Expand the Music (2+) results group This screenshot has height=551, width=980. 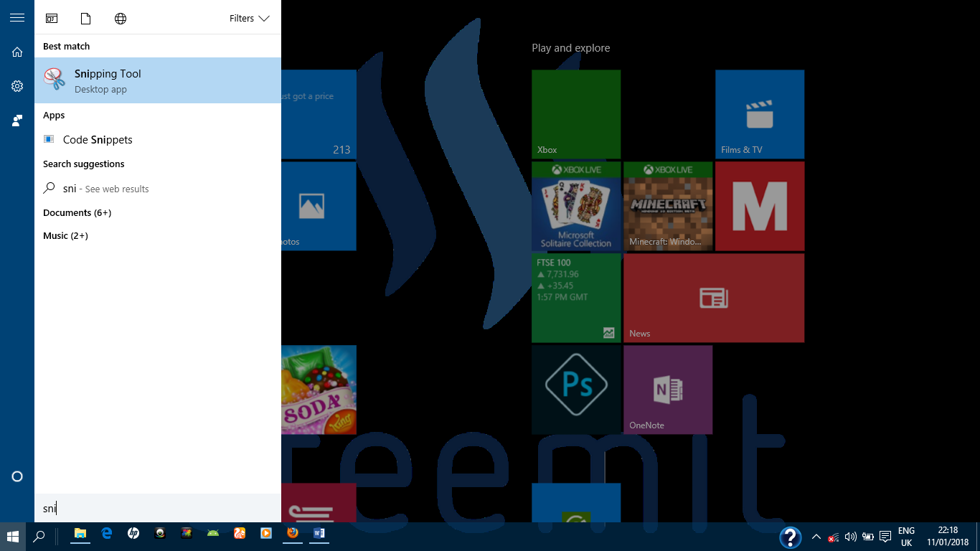coord(65,235)
